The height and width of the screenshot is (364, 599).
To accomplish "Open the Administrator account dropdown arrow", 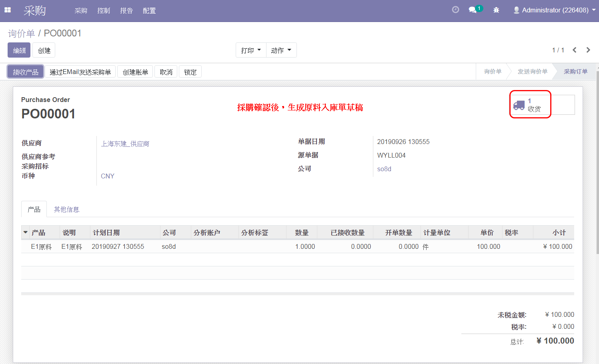I will point(594,10).
